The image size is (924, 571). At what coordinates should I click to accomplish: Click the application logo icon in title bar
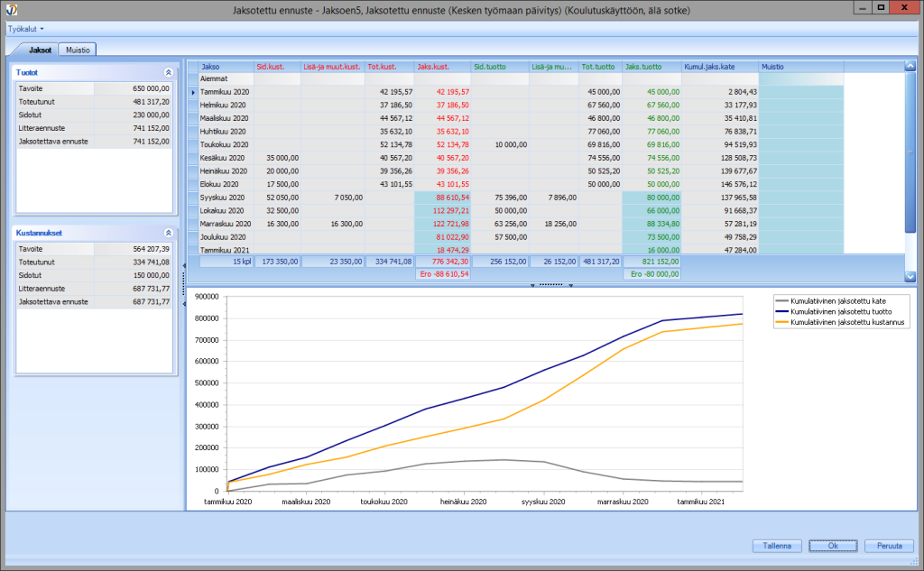click(x=12, y=9)
